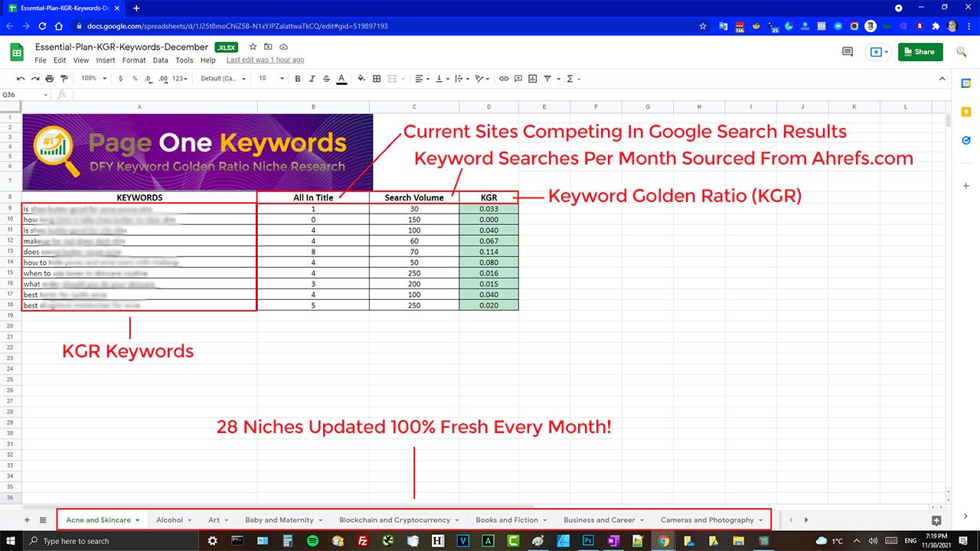The image size is (980, 551).
Task: Open the text rotation dropdown
Action: [x=482, y=79]
